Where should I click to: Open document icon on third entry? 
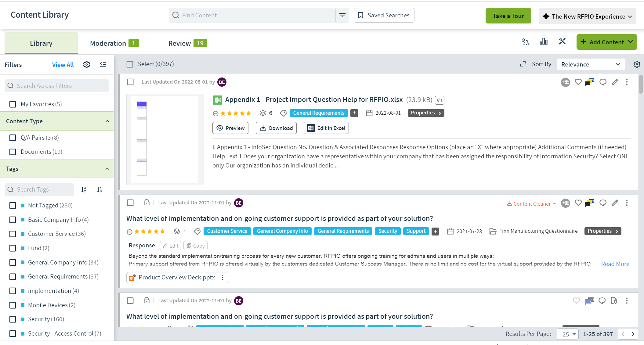[614, 301]
